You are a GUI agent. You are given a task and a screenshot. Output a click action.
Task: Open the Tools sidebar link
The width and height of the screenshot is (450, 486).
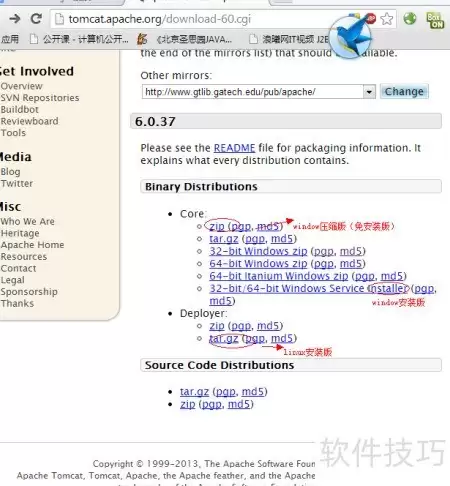pyautogui.click(x=13, y=133)
